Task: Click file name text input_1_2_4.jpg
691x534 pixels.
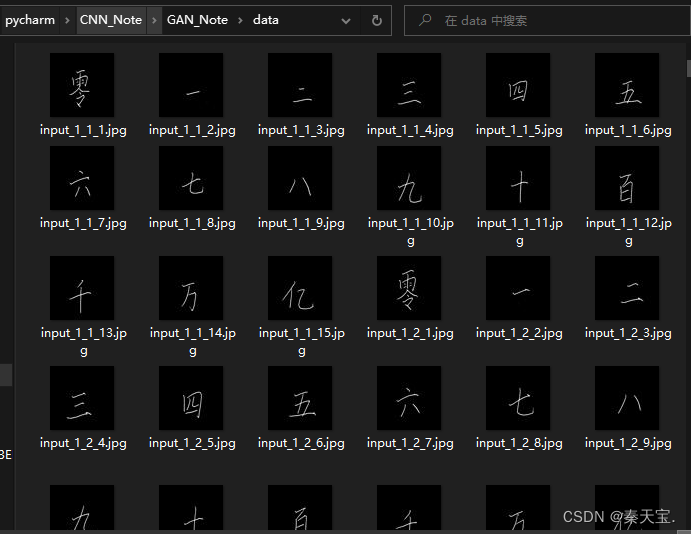Action: point(83,443)
